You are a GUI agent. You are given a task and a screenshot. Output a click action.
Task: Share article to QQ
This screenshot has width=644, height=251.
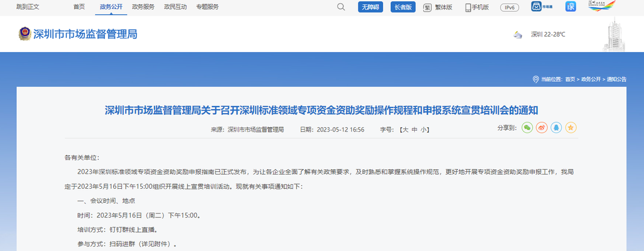[x=557, y=128]
